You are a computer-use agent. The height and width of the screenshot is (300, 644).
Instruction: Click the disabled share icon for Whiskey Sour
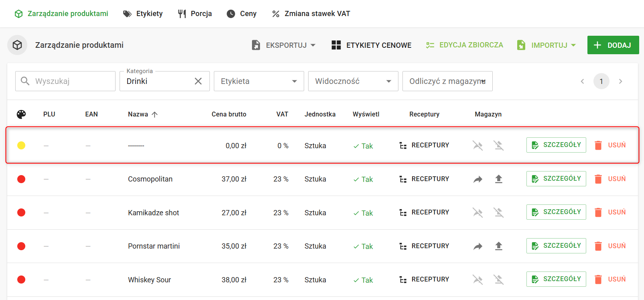click(477, 280)
